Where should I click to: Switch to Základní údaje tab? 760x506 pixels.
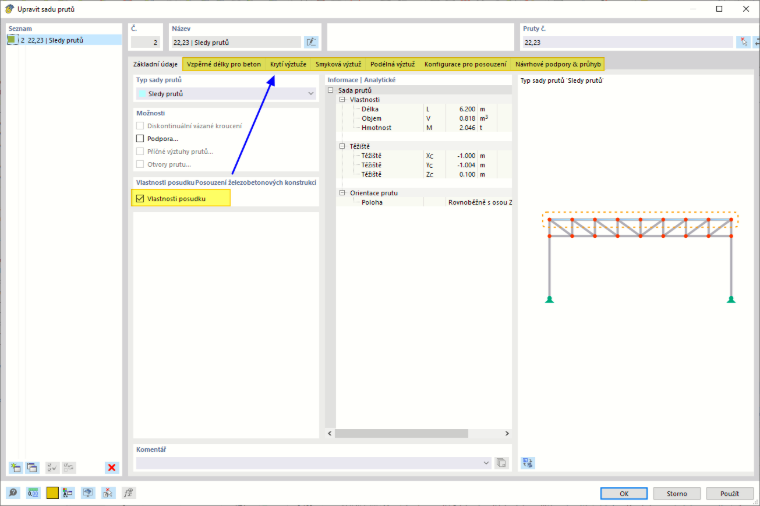click(x=156, y=64)
